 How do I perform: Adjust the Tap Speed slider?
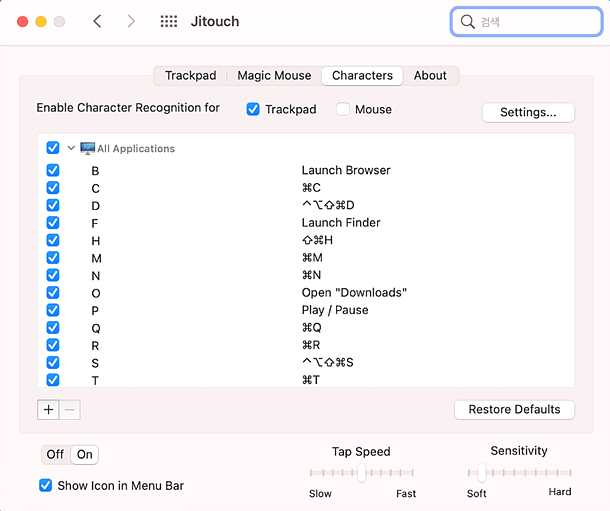click(x=361, y=473)
